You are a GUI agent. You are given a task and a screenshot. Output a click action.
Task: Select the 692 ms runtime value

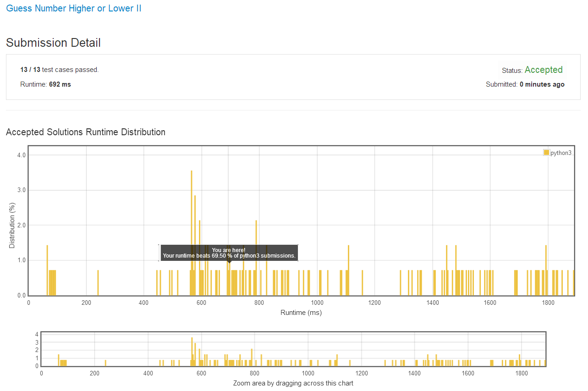60,84
